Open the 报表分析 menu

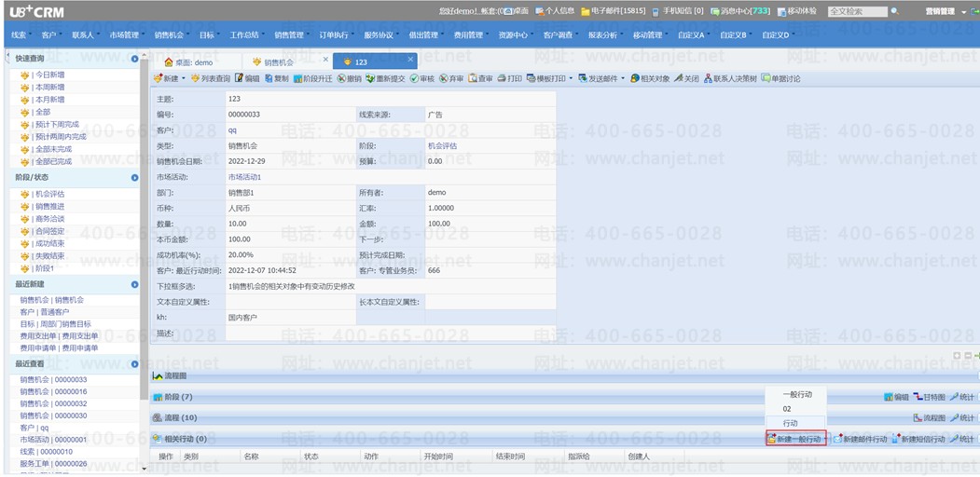point(604,35)
